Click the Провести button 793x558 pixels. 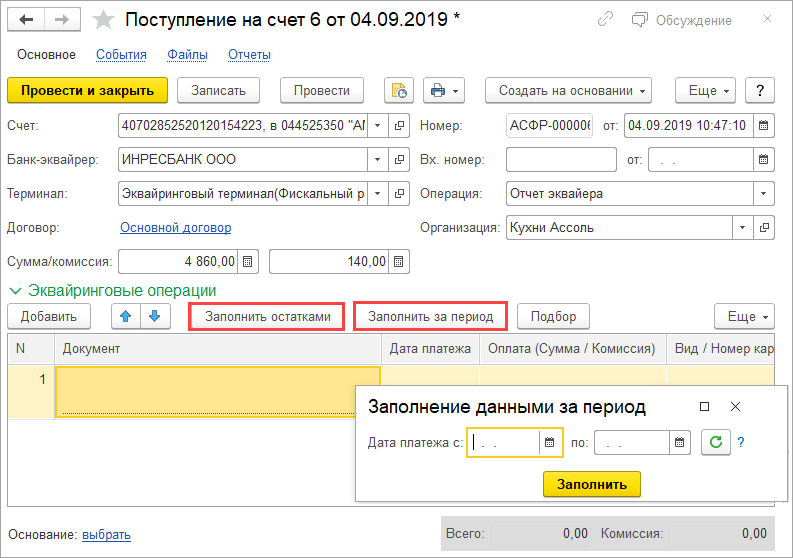pos(322,91)
